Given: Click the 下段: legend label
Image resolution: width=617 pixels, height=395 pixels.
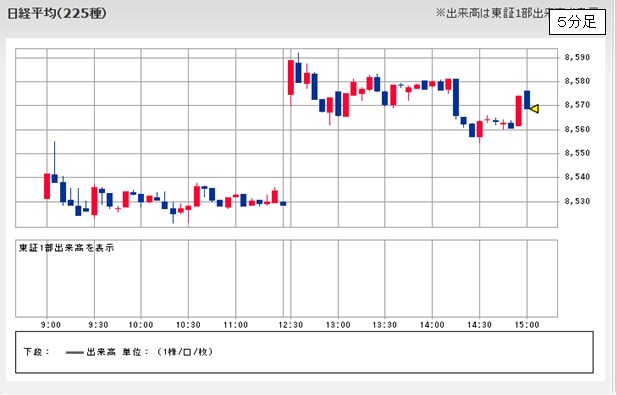Looking at the screenshot, I should point(37,352).
